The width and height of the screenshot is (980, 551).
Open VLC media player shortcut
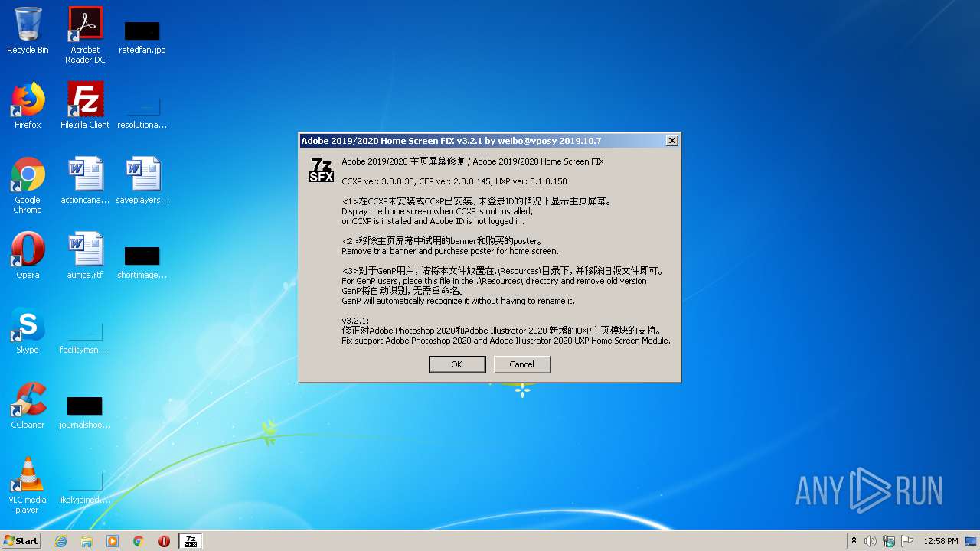pos(28,485)
